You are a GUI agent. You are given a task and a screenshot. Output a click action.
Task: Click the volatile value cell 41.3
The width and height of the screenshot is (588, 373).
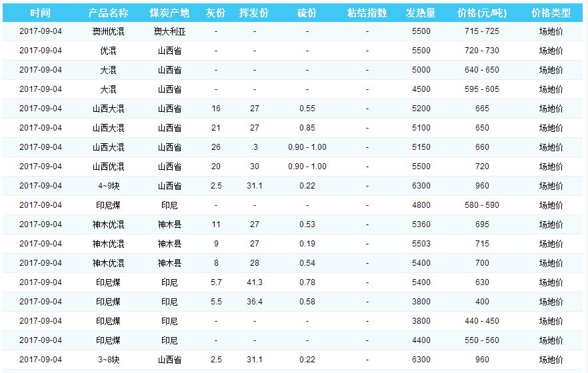tap(254, 282)
